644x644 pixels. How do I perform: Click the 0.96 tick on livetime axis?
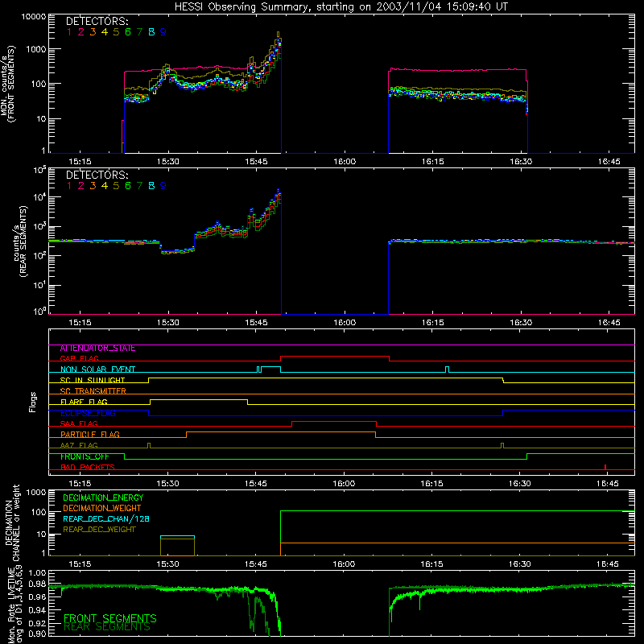[38, 598]
